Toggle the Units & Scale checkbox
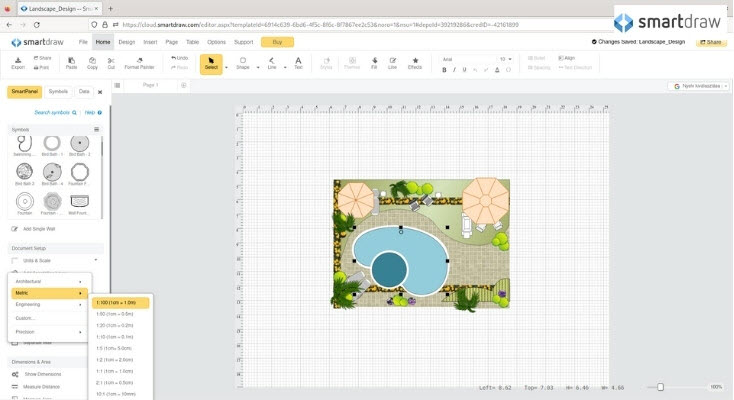 click(x=16, y=260)
